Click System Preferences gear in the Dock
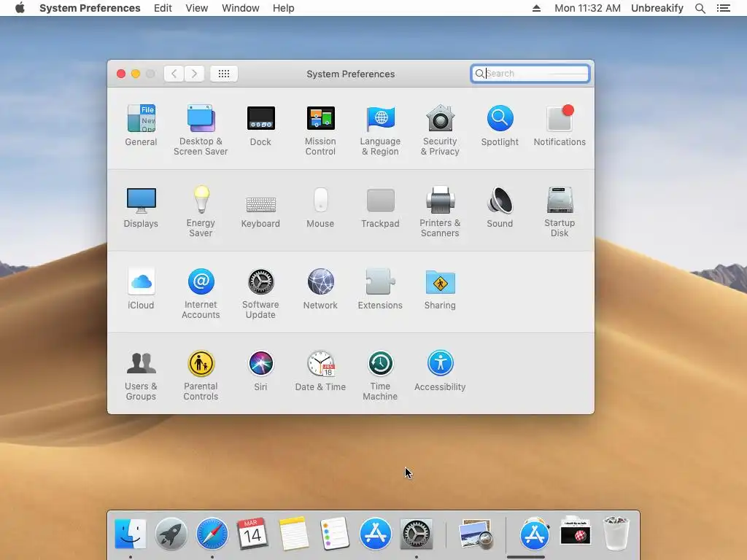Image resolution: width=747 pixels, height=560 pixels. tap(417, 533)
